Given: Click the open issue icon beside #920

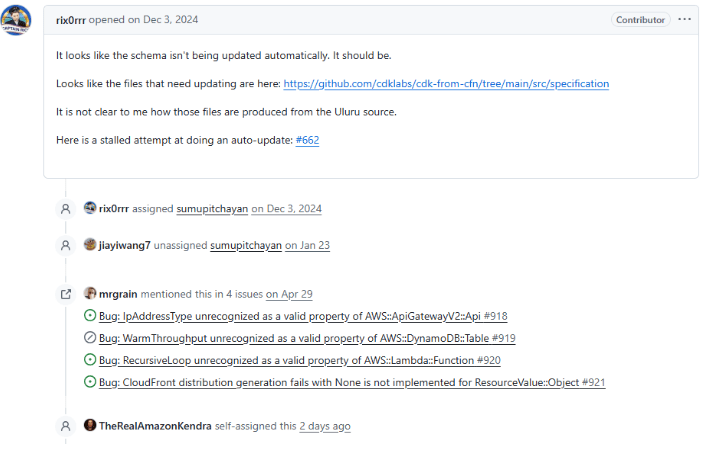Looking at the screenshot, I should 90,360.
